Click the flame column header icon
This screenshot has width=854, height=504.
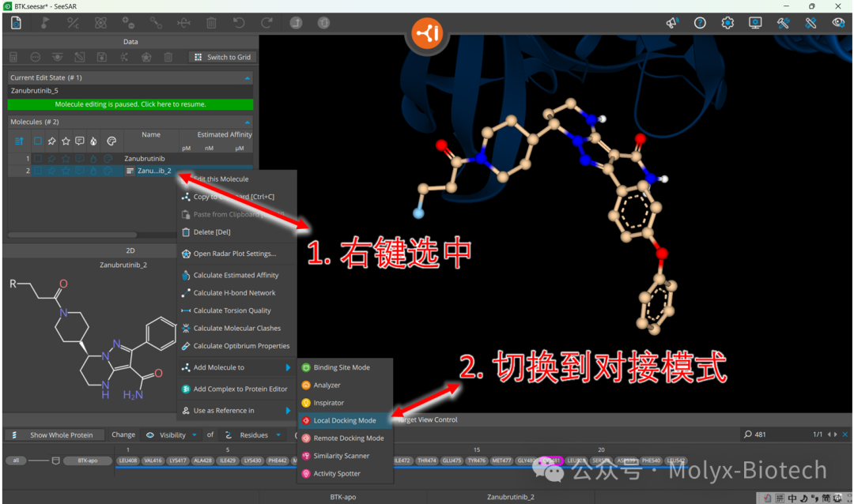[x=93, y=141]
